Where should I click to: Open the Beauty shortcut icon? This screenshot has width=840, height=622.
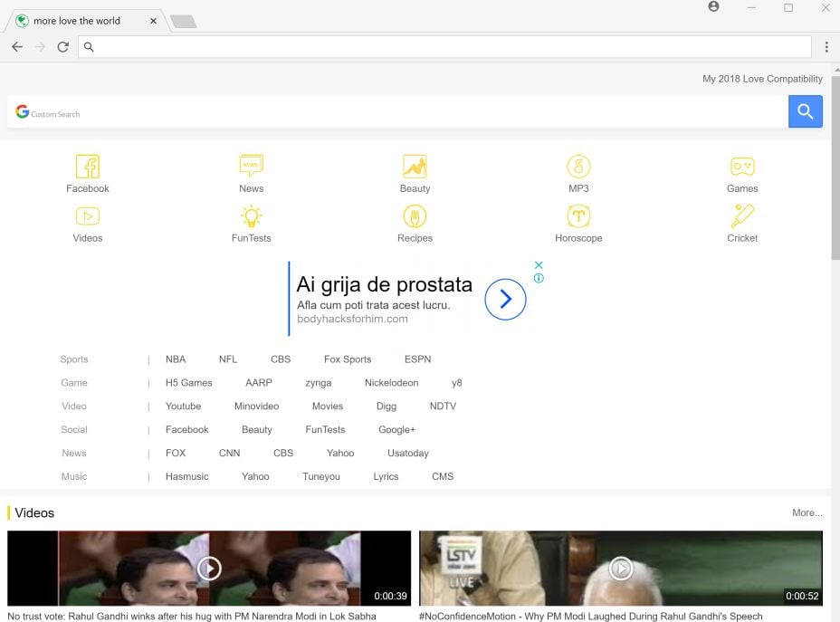pyautogui.click(x=415, y=166)
